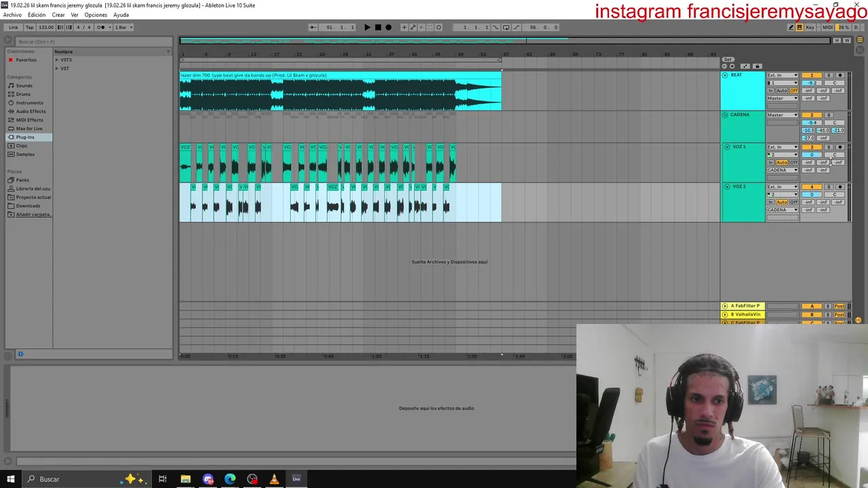The height and width of the screenshot is (488, 868).
Task: Toggle Computer MIDI Keyboard icon
Action: 800,27
